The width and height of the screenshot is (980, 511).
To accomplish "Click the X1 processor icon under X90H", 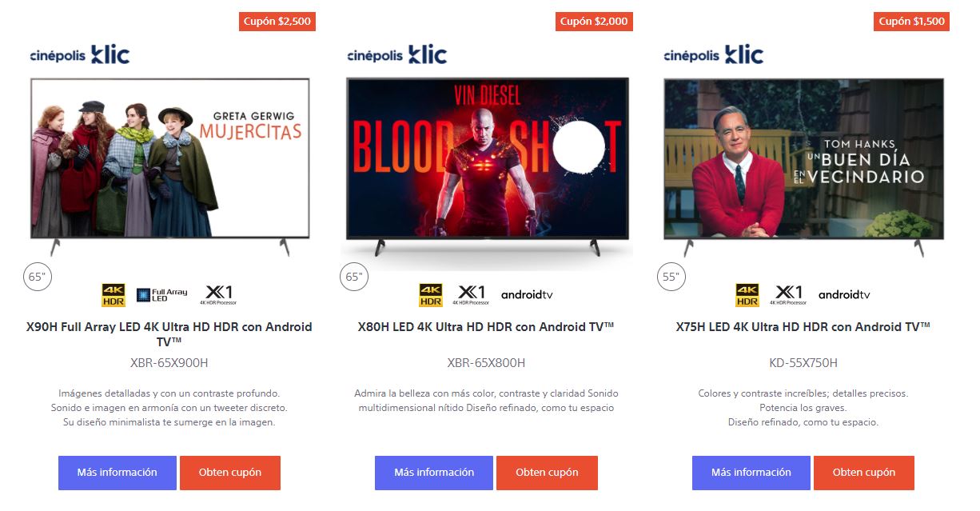I will [219, 295].
